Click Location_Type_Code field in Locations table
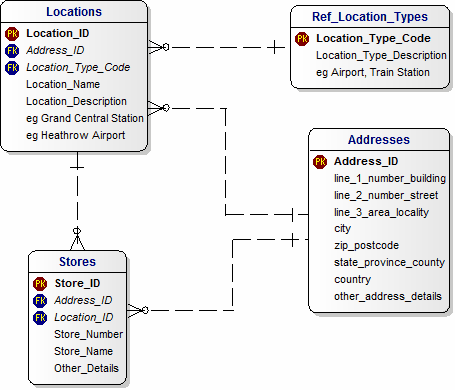The height and width of the screenshot is (390, 455). [78, 68]
